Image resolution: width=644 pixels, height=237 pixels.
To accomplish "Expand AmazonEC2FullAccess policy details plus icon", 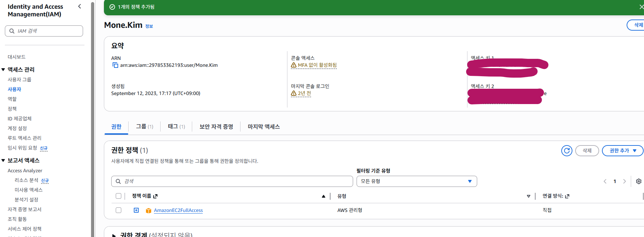I will (136, 210).
